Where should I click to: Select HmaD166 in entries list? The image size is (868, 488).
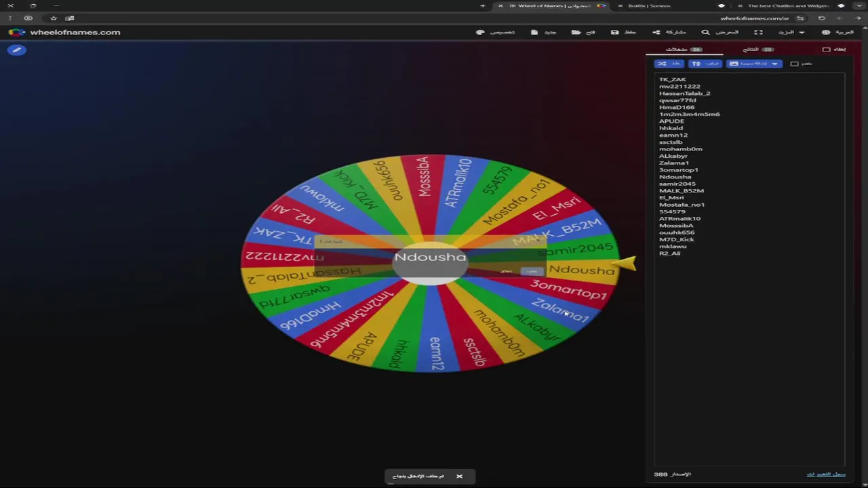point(677,107)
